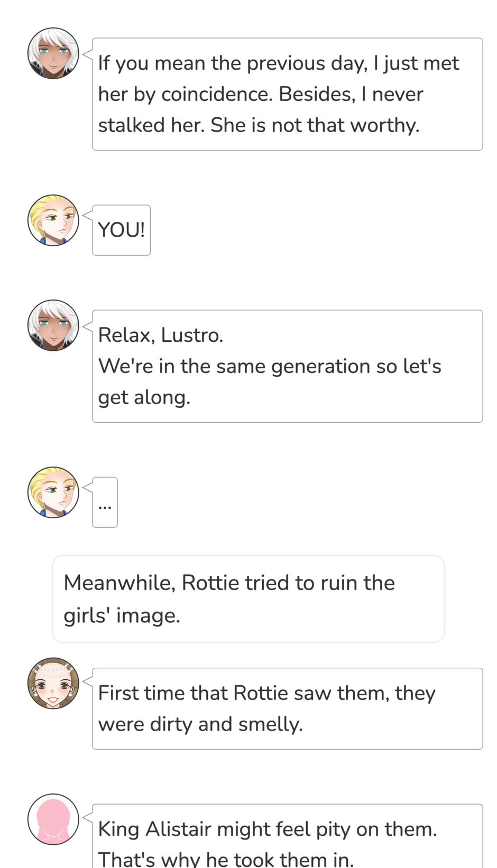Screen dimensions: 497x868
Task: Tap the brown-haired girl avatar with pearl headband
Action: pos(53,683)
